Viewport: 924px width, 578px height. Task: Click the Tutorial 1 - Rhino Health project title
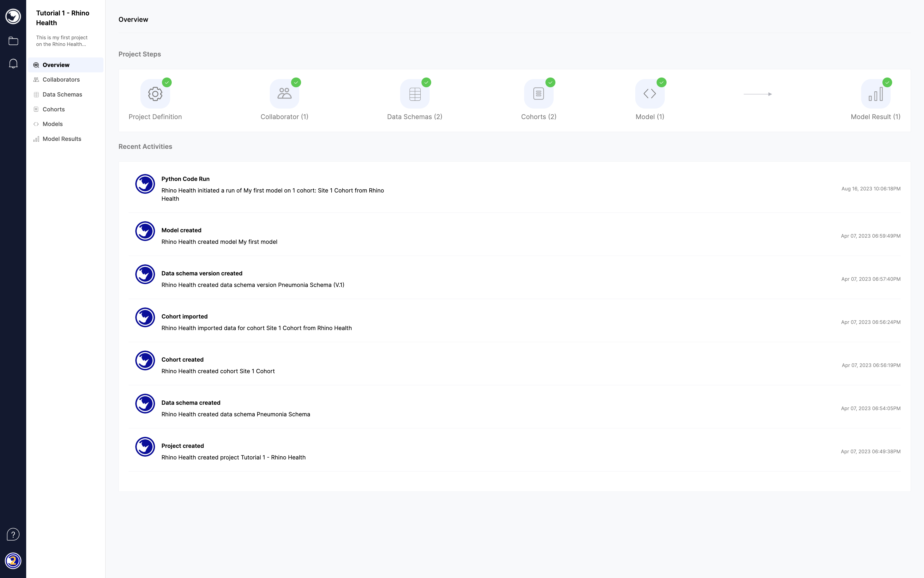tap(63, 18)
